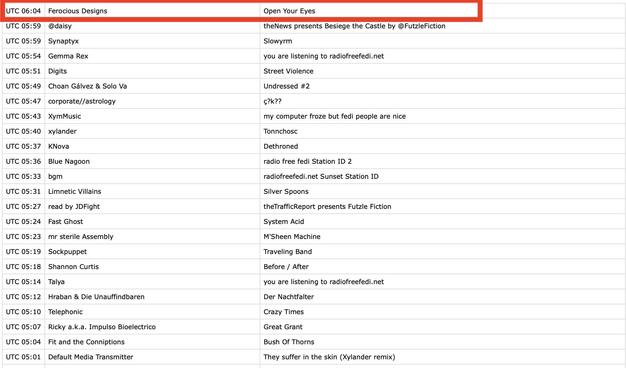The width and height of the screenshot is (626, 368).
Task: Select the artist 'Blue Nagoon'
Action: (x=69, y=161)
